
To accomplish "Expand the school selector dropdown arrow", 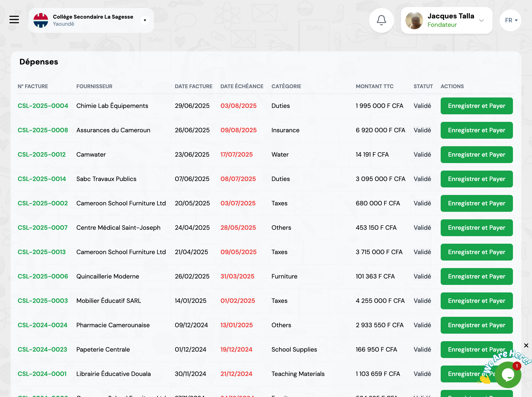I will pyautogui.click(x=145, y=20).
